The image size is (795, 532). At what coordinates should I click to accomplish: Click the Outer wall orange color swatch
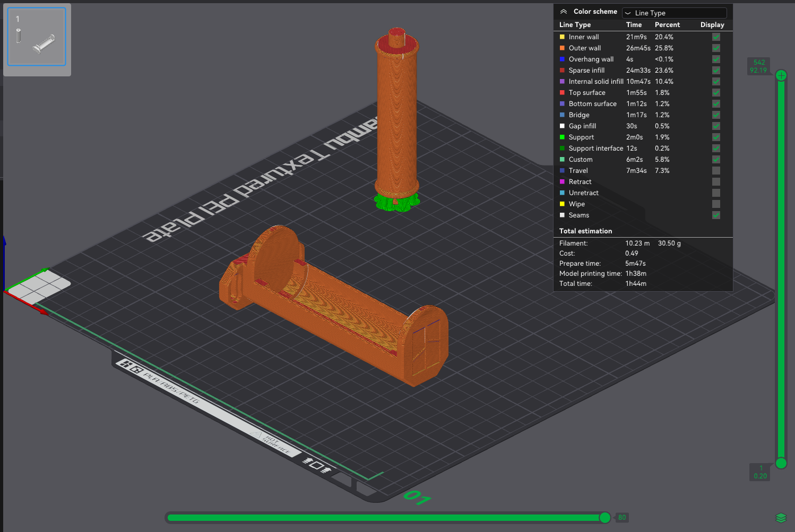click(562, 48)
